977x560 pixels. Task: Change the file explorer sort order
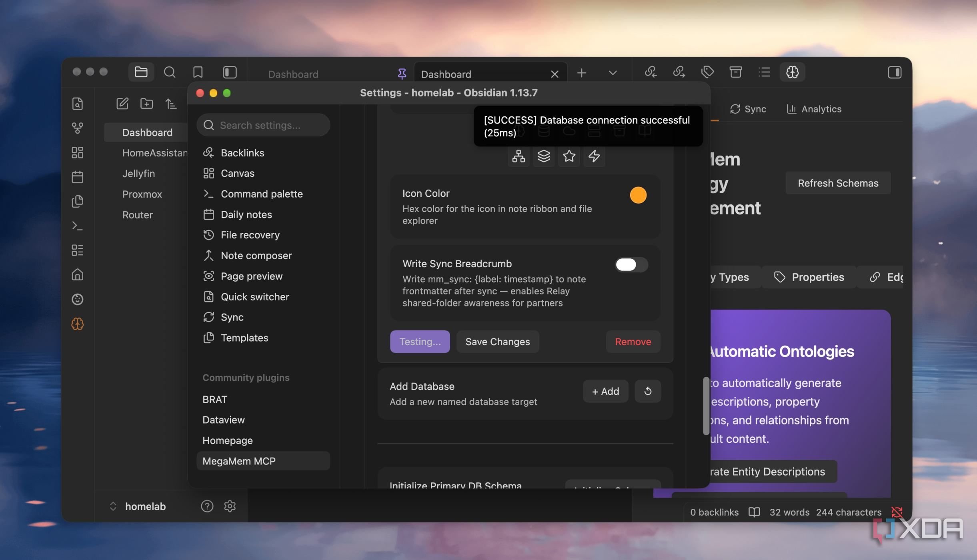(x=171, y=104)
